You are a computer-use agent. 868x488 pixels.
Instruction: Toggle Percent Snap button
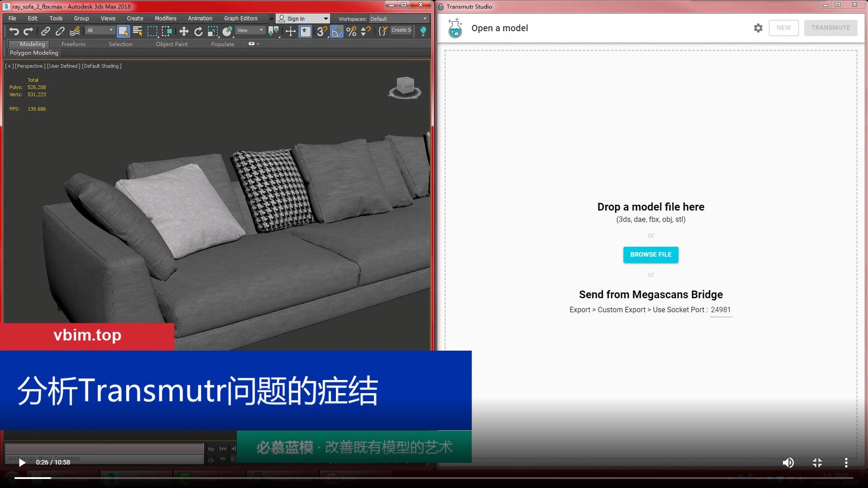coord(351,31)
